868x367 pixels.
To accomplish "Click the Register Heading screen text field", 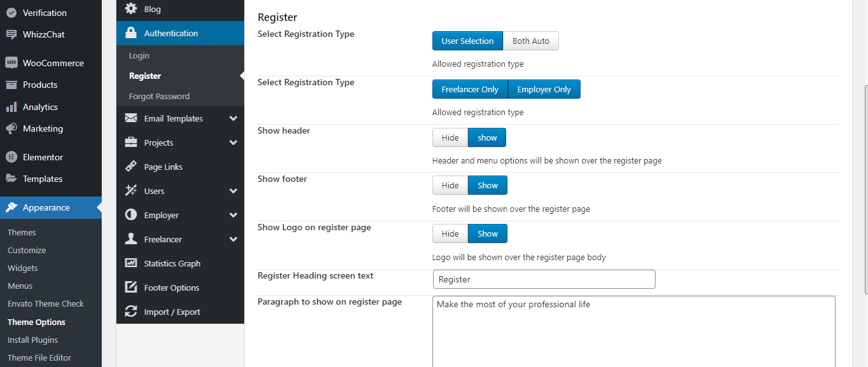I will tap(544, 279).
